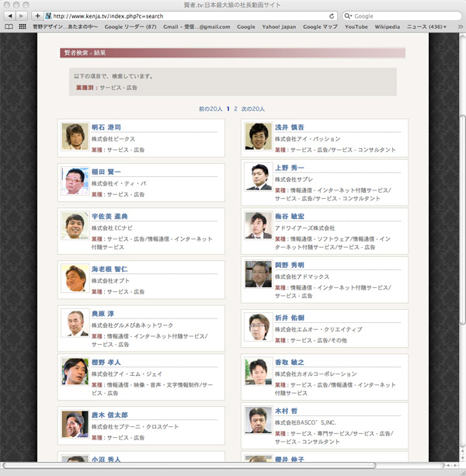Select current results page 1
Screen dimensions: 466x476
pyautogui.click(x=228, y=109)
